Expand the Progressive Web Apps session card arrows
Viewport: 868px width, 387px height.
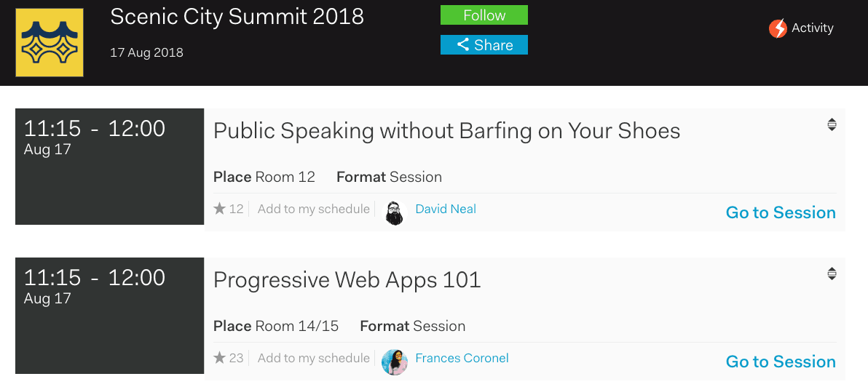click(x=832, y=274)
